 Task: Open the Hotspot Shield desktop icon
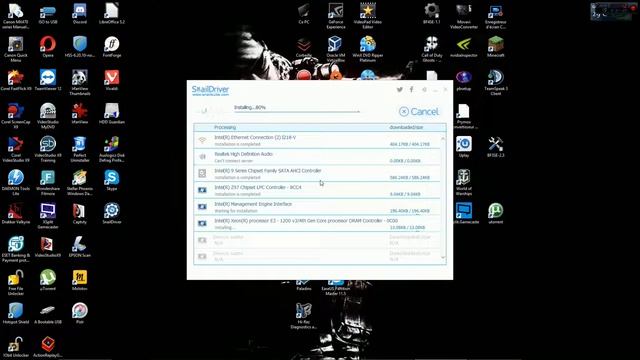click(x=16, y=313)
